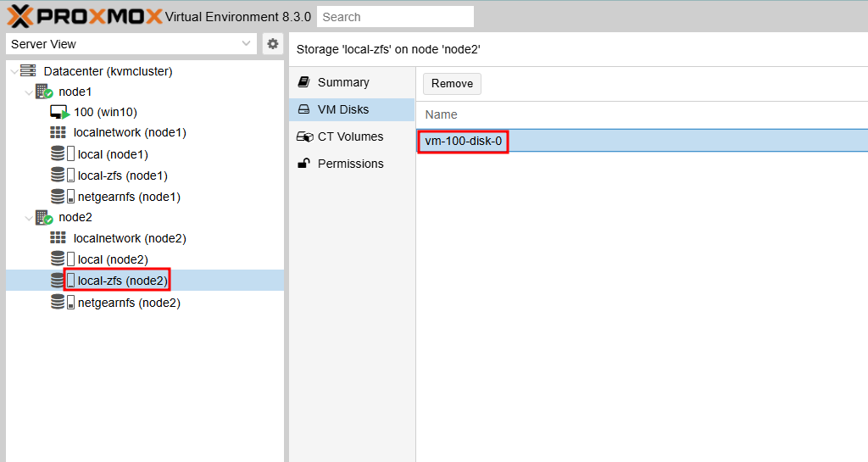Select local (node1) storage
868x462 pixels.
click(113, 154)
